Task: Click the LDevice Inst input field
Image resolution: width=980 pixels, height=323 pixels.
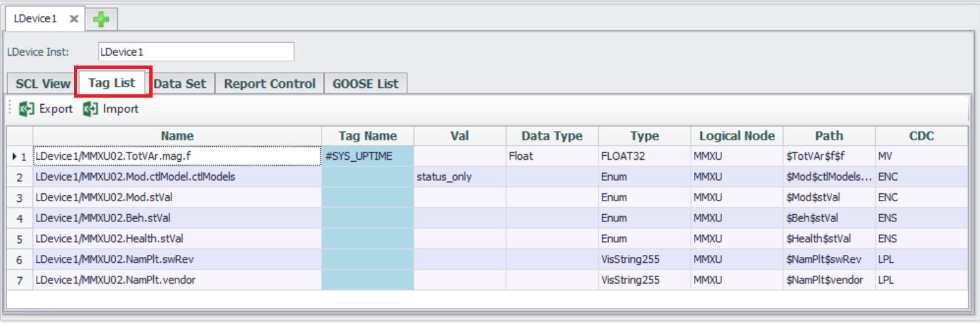Action: [196, 52]
